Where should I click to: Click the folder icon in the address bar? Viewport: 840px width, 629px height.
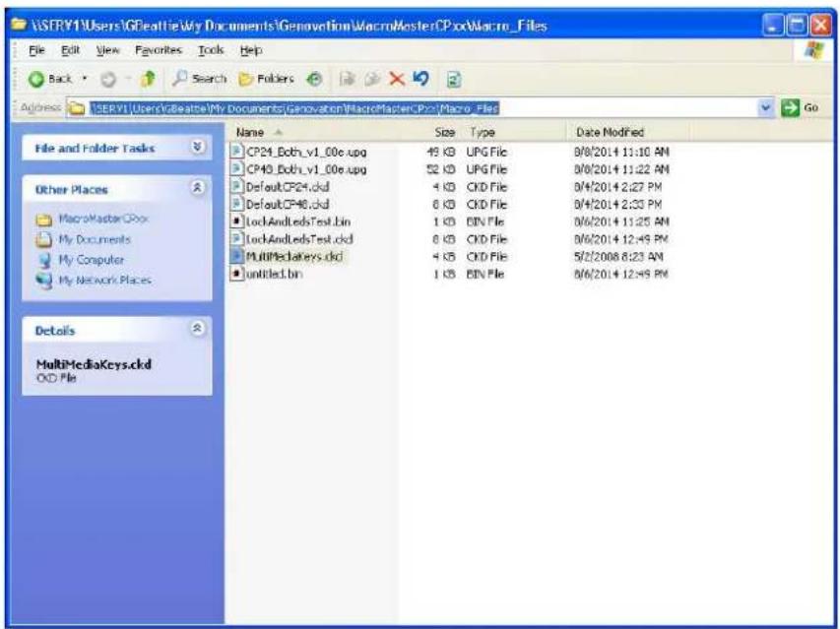coord(78,108)
